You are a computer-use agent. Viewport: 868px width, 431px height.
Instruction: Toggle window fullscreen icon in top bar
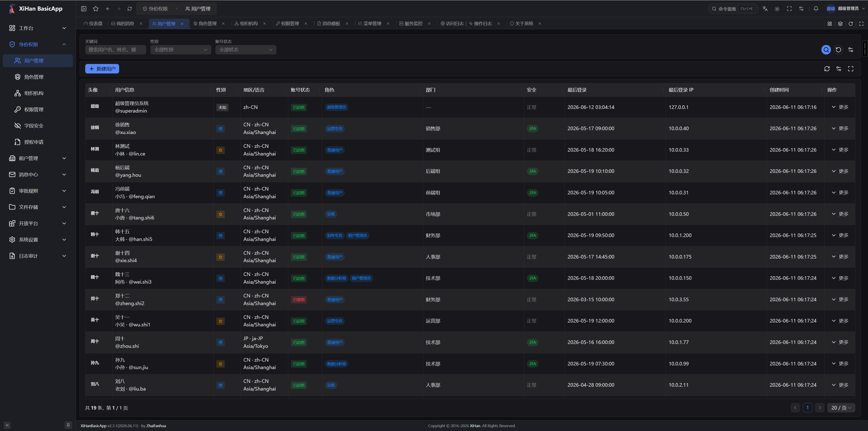[789, 9]
